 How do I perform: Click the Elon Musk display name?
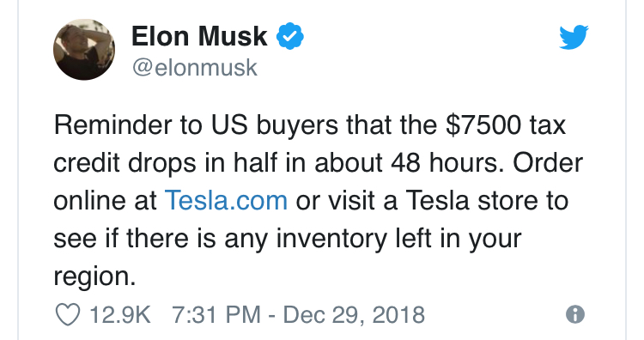(x=199, y=36)
